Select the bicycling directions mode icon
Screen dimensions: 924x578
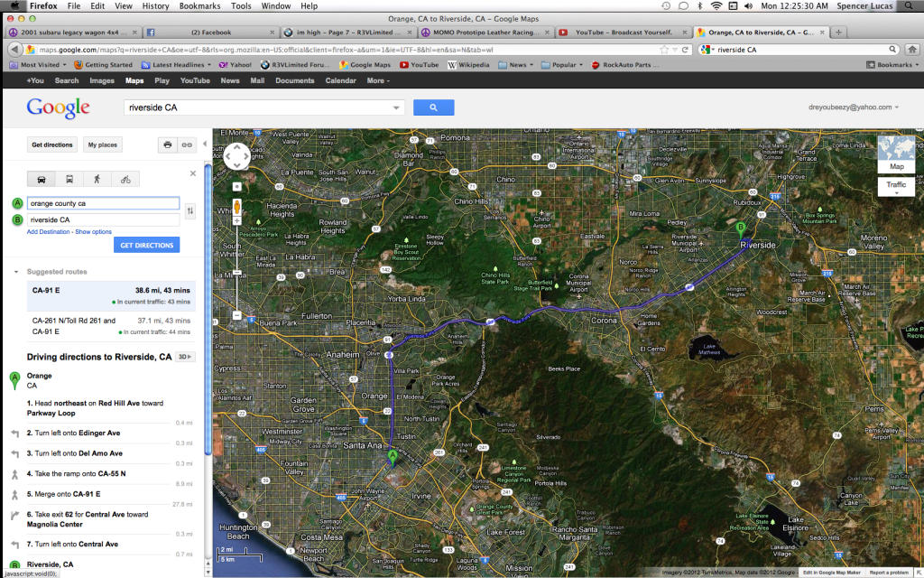(125, 180)
